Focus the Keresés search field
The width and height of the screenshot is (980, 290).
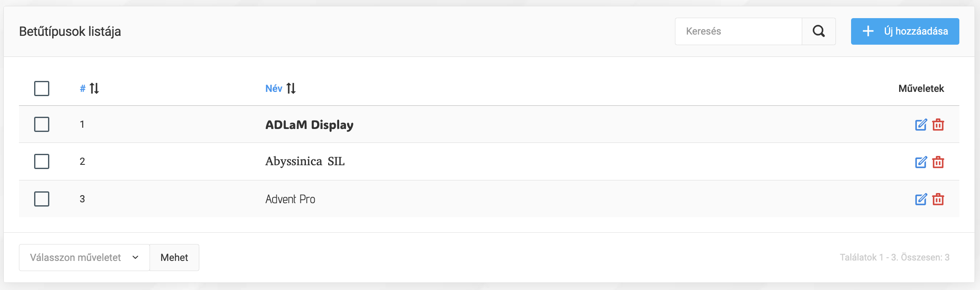[x=738, y=31]
